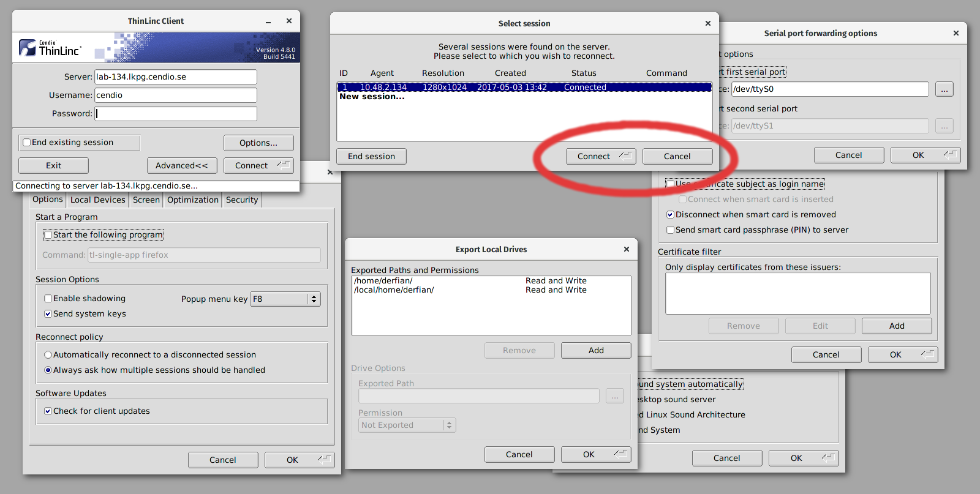Focus the Server input field
980x494 pixels.
176,77
